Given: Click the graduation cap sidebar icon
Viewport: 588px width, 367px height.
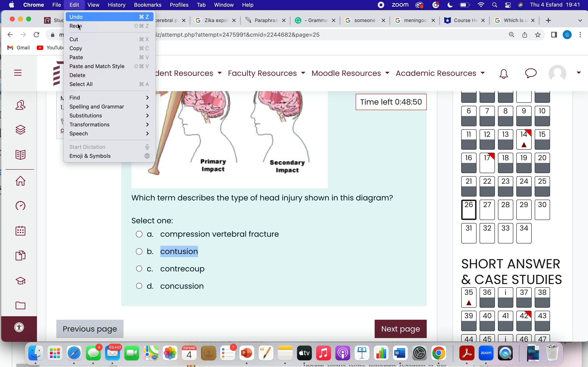Looking at the screenshot, I should coord(20,281).
